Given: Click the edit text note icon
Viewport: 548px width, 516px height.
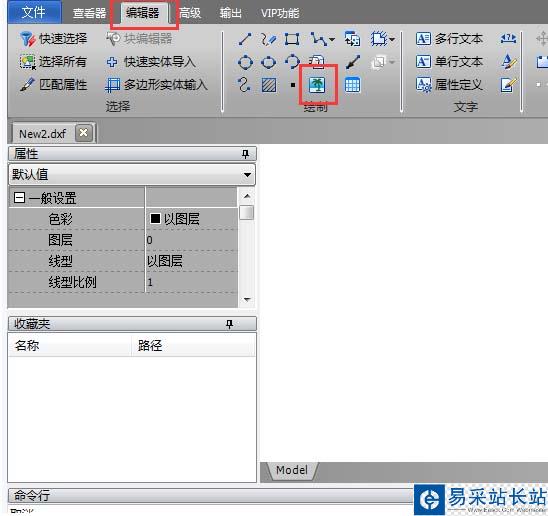Looking at the screenshot, I should (508, 85).
